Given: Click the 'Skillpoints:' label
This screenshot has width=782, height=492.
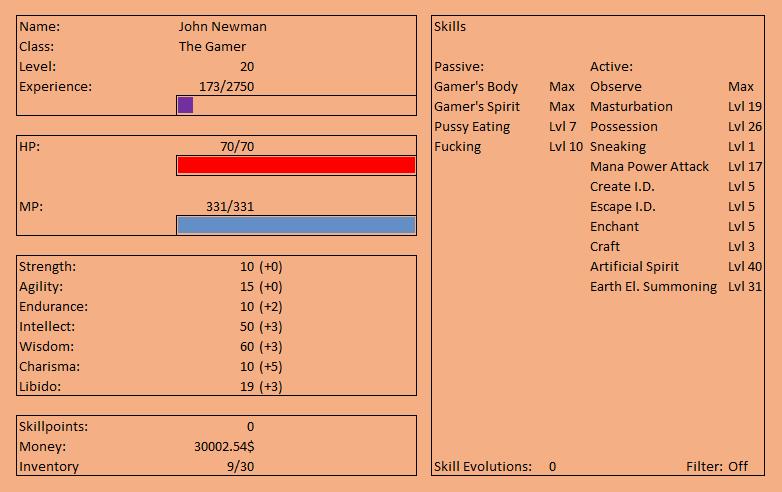Looking at the screenshot, I should coord(53,427).
